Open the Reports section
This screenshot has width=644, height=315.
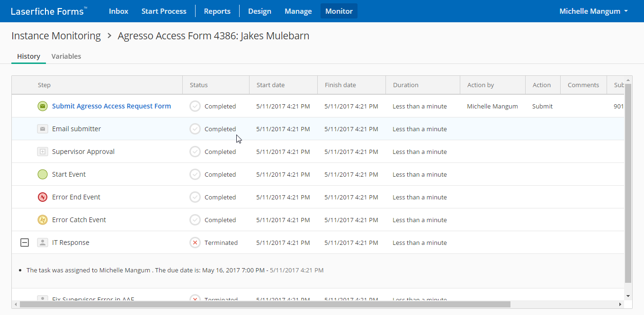pos(217,11)
